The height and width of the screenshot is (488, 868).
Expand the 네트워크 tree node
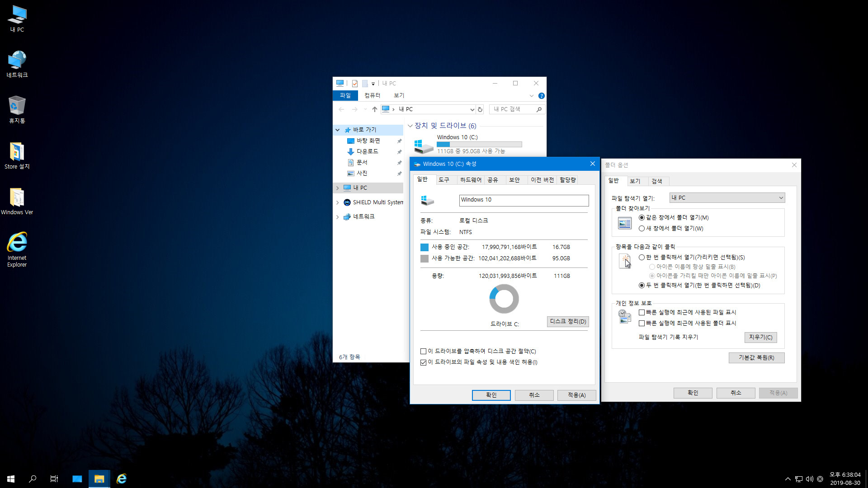pos(337,217)
